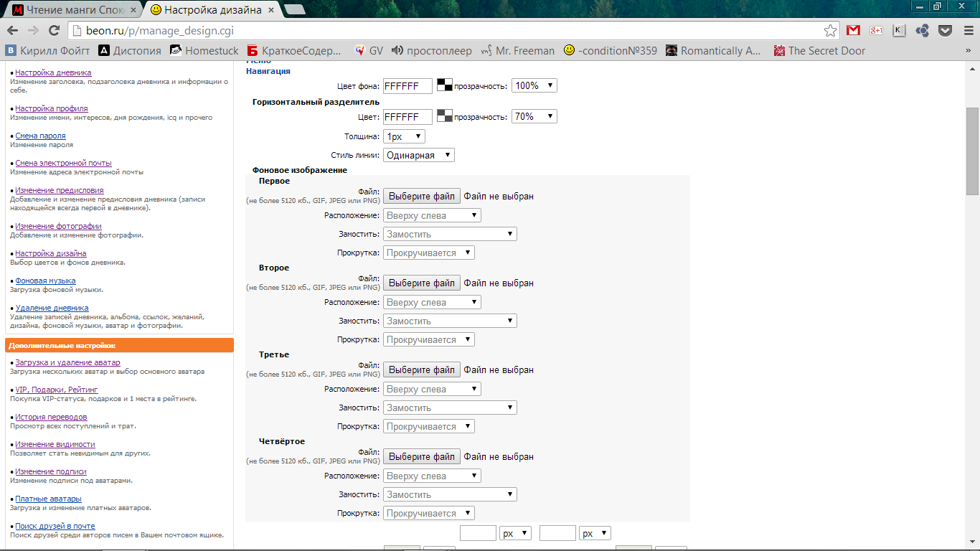
Task: Open the КраткоеСодер... bookmark
Action: 295,51
